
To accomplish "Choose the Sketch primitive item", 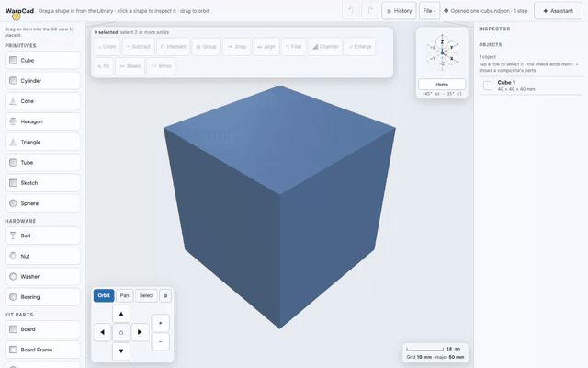I will click(x=42, y=183).
